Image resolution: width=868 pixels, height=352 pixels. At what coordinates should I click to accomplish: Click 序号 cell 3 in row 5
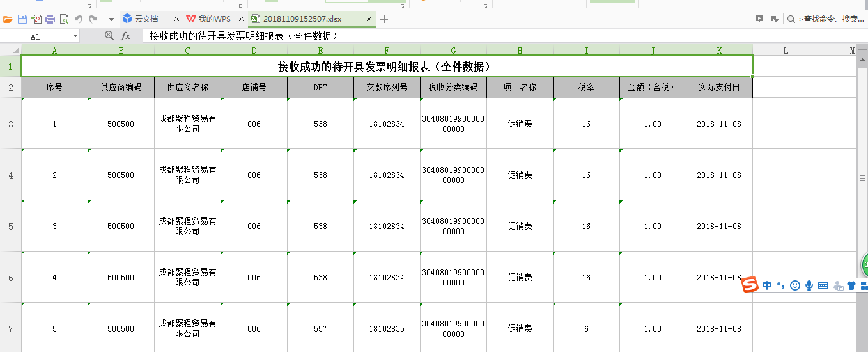pyautogui.click(x=54, y=226)
